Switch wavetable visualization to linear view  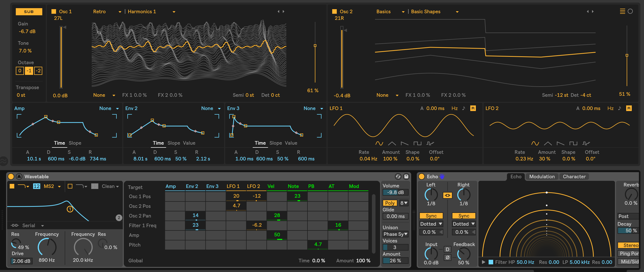click(x=623, y=11)
